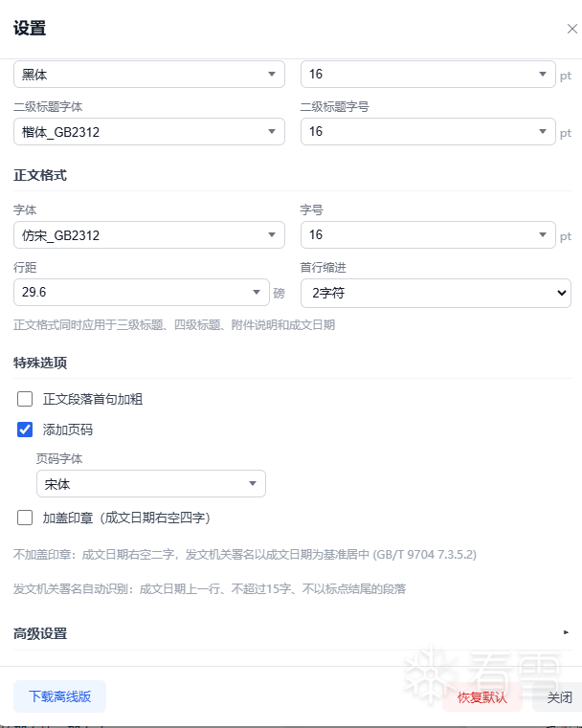The width and height of the screenshot is (582, 728).
Task: Expand the 高级设置 section arrow
Action: (x=566, y=632)
